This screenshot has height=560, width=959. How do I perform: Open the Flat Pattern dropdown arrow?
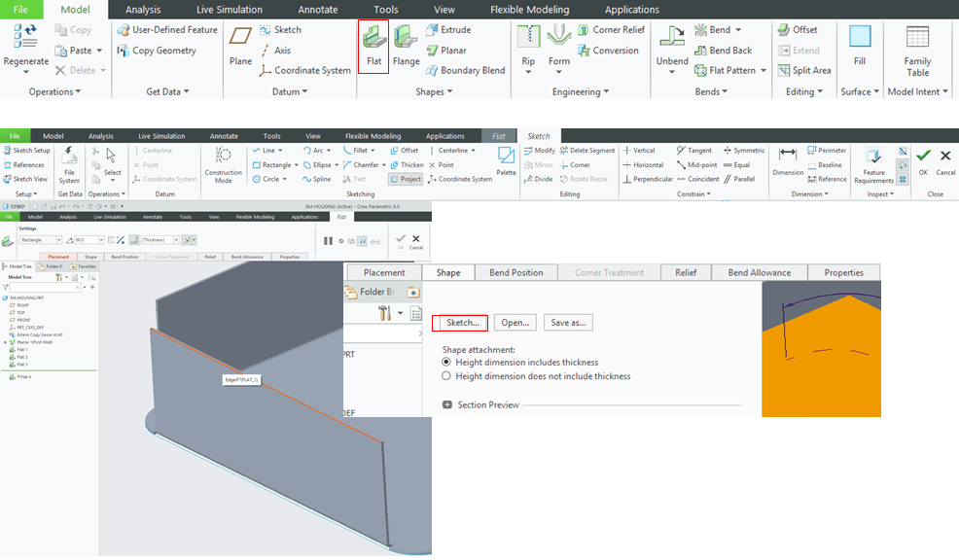[x=764, y=70]
